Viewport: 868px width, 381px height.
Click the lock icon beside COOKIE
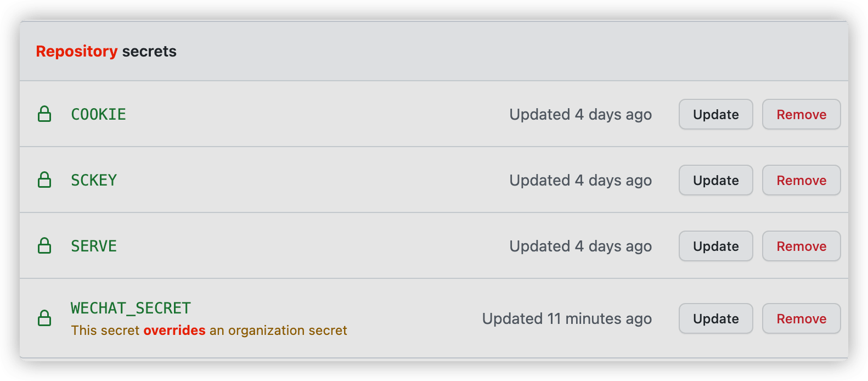44,114
